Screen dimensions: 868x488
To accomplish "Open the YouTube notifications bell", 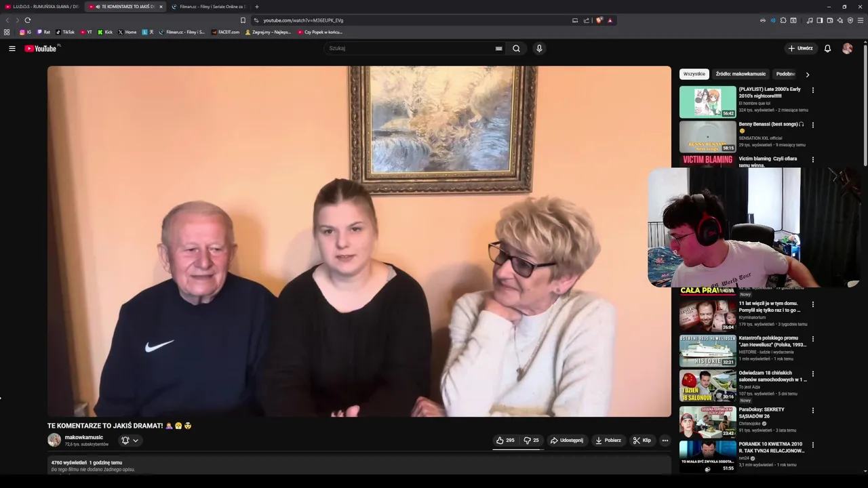I will [x=827, y=48].
